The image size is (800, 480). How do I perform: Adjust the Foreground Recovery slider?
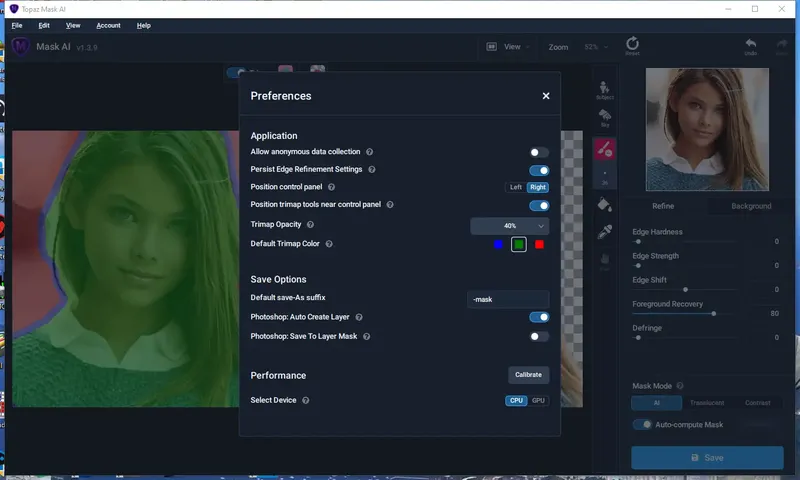(x=684, y=314)
